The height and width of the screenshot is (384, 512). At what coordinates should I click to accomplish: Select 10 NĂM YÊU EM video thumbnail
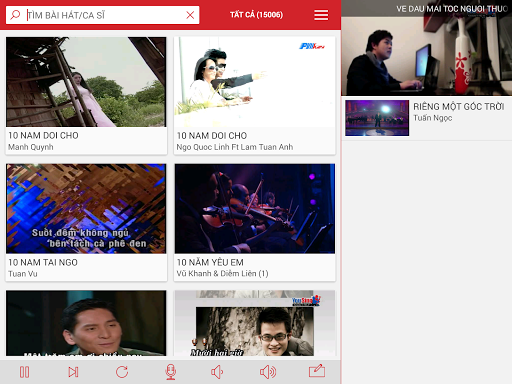255,209
